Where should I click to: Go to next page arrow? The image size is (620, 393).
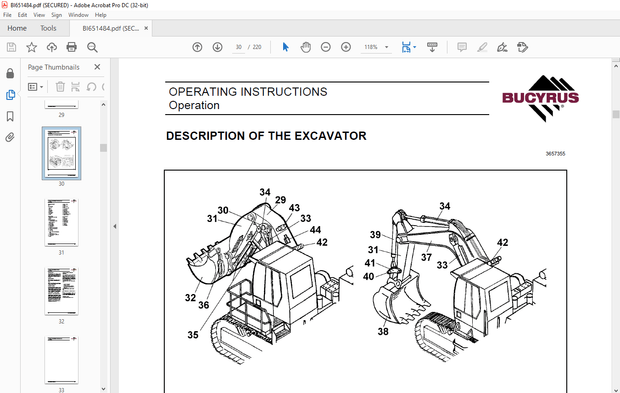[217, 47]
